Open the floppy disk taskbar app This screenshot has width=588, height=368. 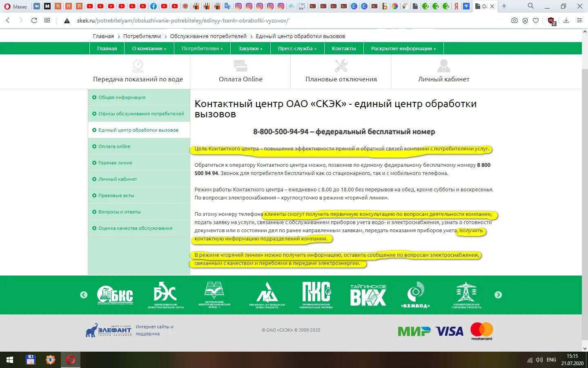[31, 360]
